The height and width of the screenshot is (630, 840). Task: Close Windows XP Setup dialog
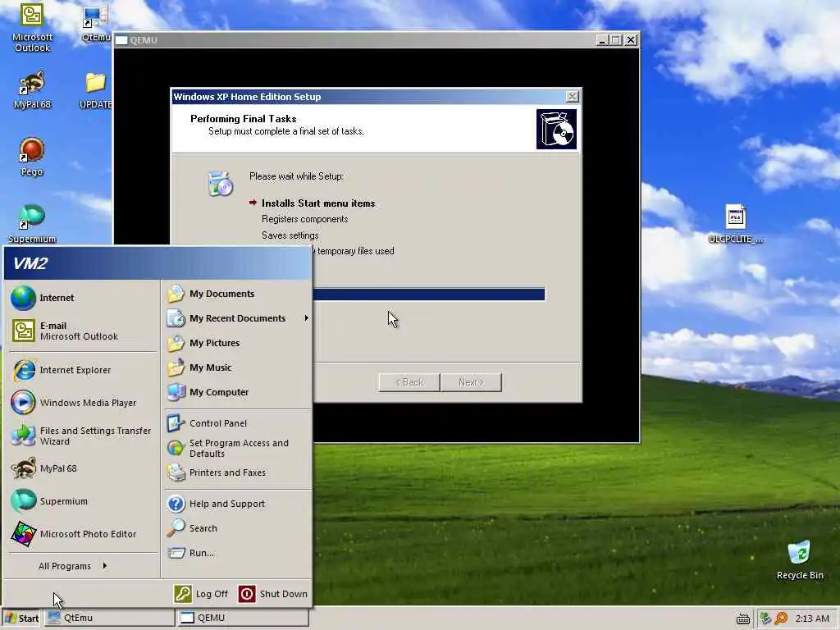572,97
